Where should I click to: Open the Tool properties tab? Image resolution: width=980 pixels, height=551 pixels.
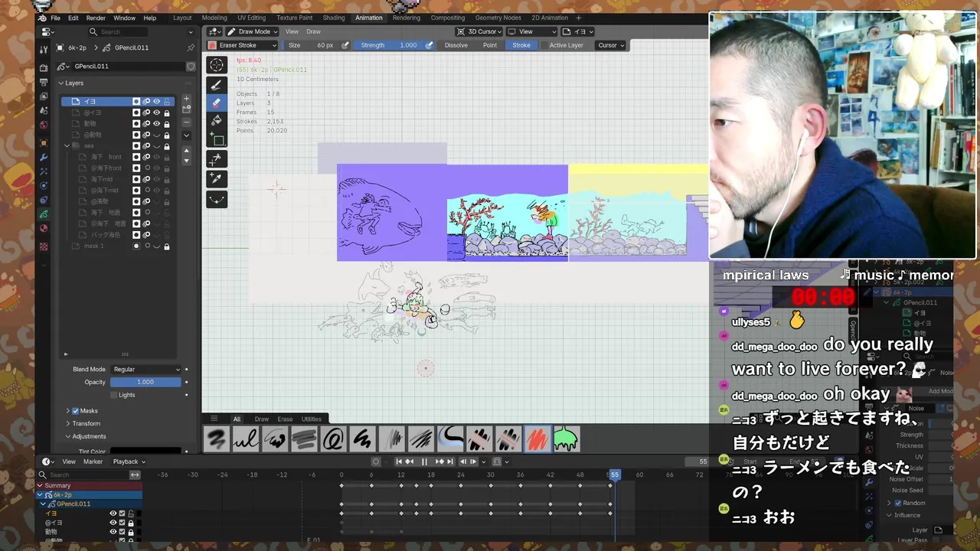44,48
